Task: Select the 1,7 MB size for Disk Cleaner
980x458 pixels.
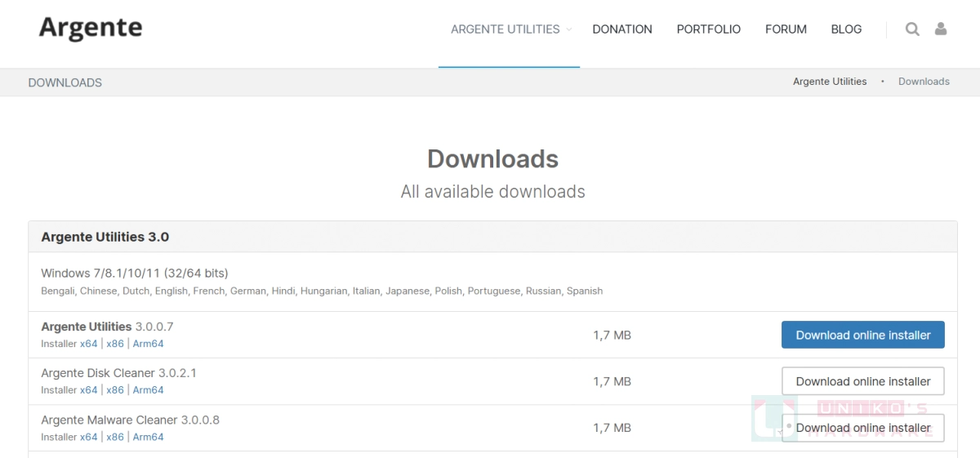Action: pyautogui.click(x=612, y=381)
